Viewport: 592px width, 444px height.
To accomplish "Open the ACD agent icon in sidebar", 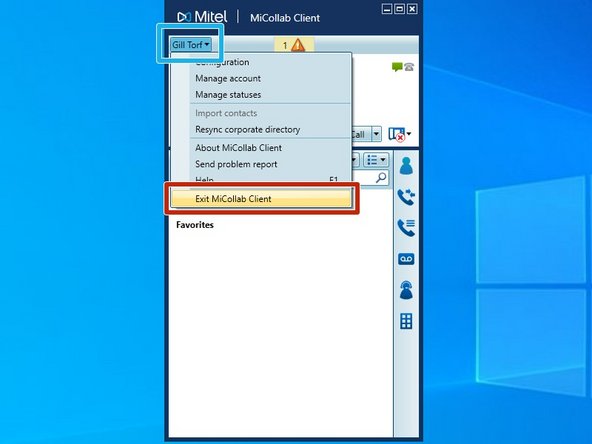I will (x=406, y=290).
